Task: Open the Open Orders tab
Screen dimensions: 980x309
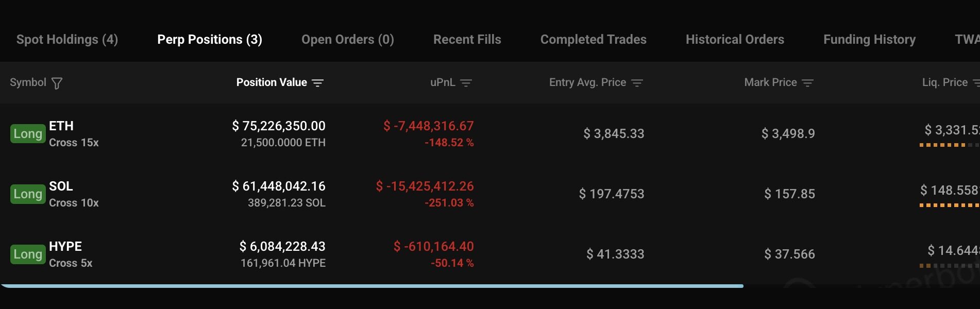Action: (347, 40)
